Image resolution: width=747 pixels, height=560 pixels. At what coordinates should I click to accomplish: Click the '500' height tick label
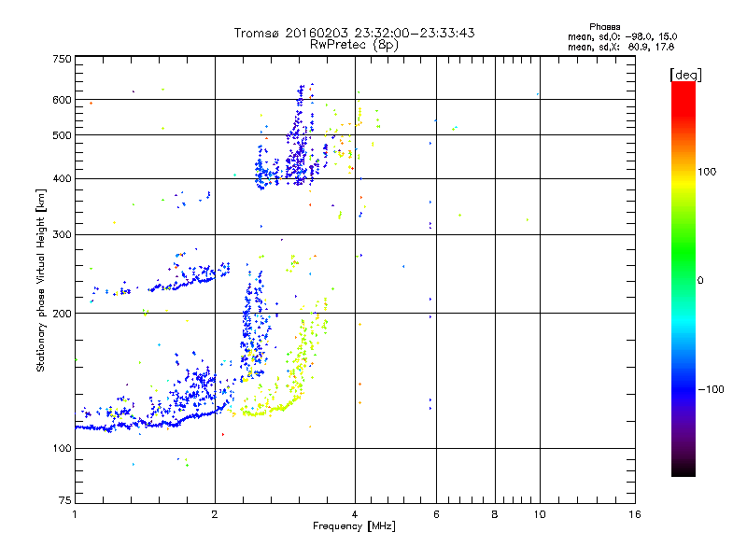point(62,135)
